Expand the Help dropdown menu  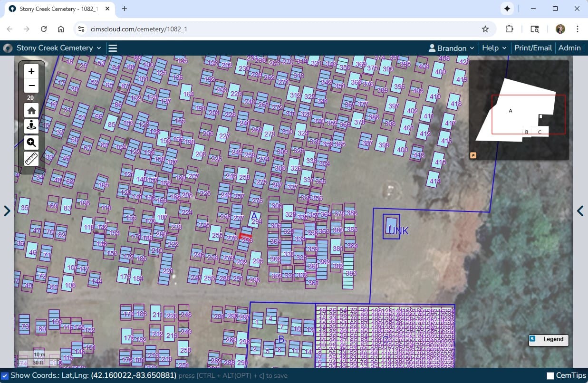point(494,48)
